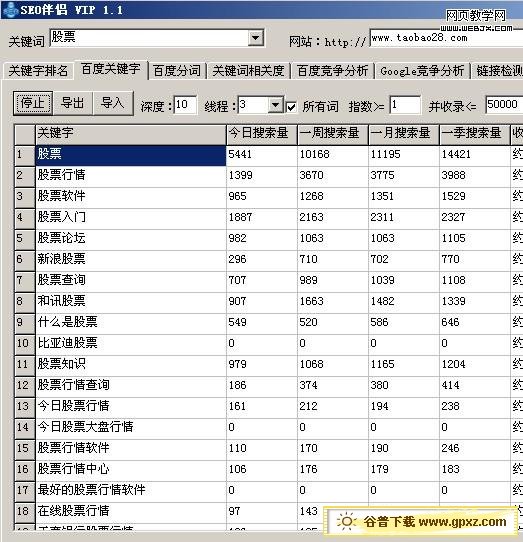Select the 关键词相关度 tab
523x542 pixels.
(x=248, y=71)
